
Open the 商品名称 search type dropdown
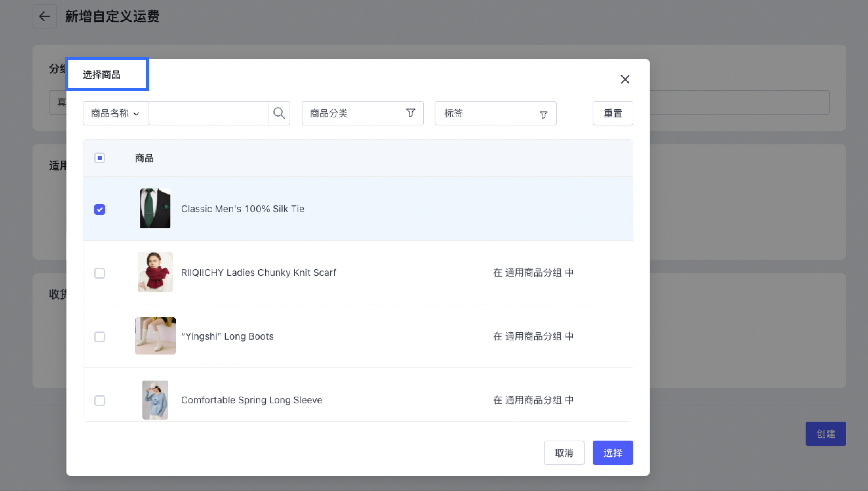pyautogui.click(x=115, y=113)
